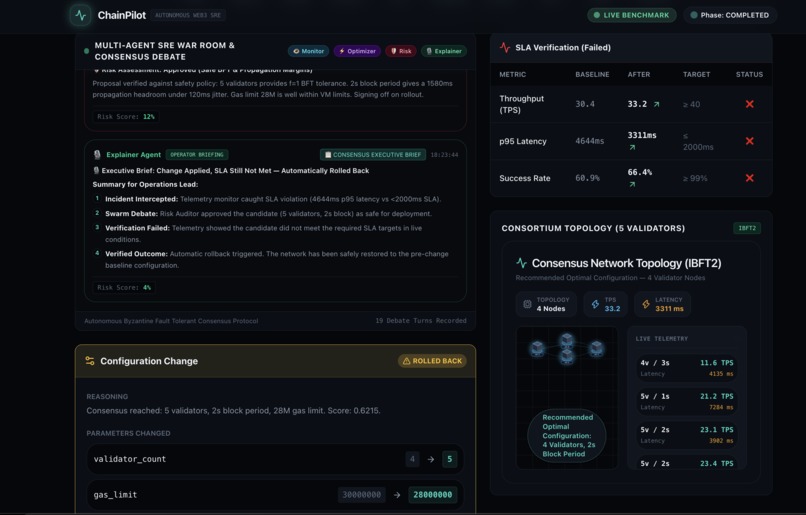The width and height of the screenshot is (806, 515).
Task: Click the METRIC column header
Action: pos(512,75)
